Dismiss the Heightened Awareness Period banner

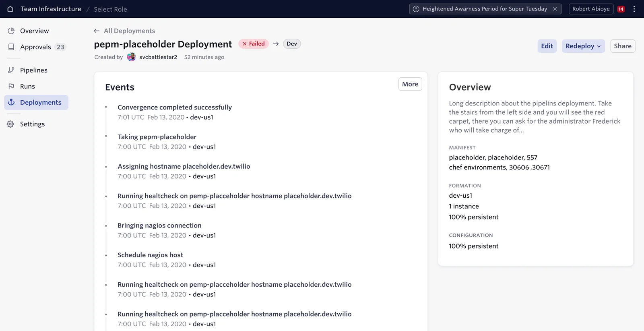click(x=555, y=9)
